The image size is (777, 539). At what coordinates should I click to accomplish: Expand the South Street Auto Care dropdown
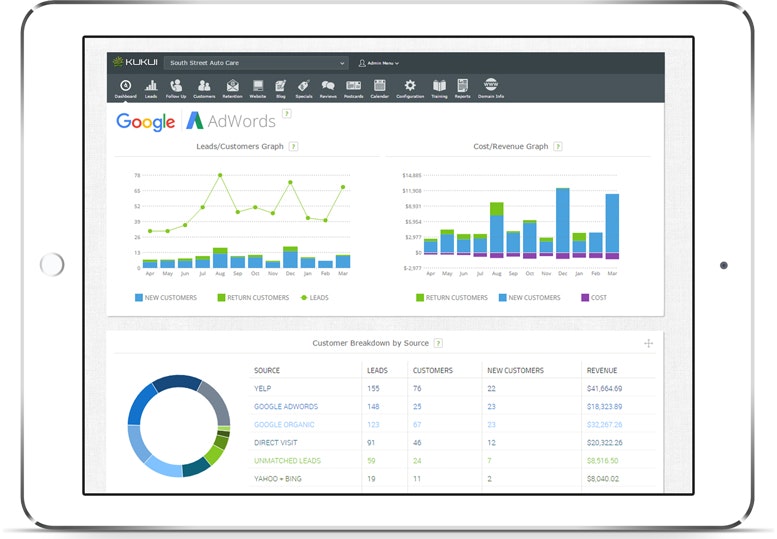(256, 63)
